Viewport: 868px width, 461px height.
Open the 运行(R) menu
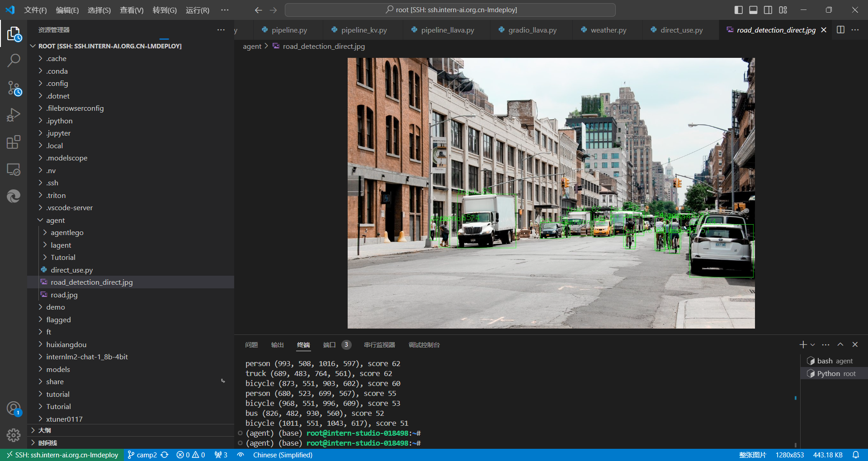click(x=198, y=10)
